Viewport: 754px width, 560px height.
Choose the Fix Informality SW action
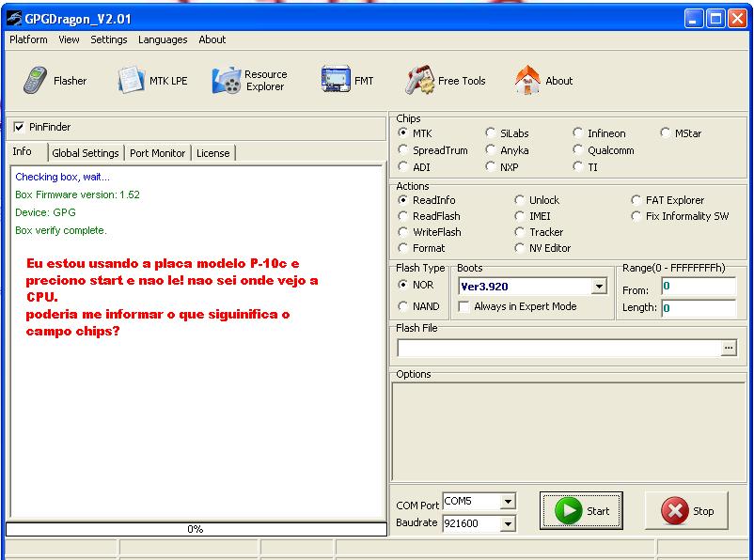636,216
